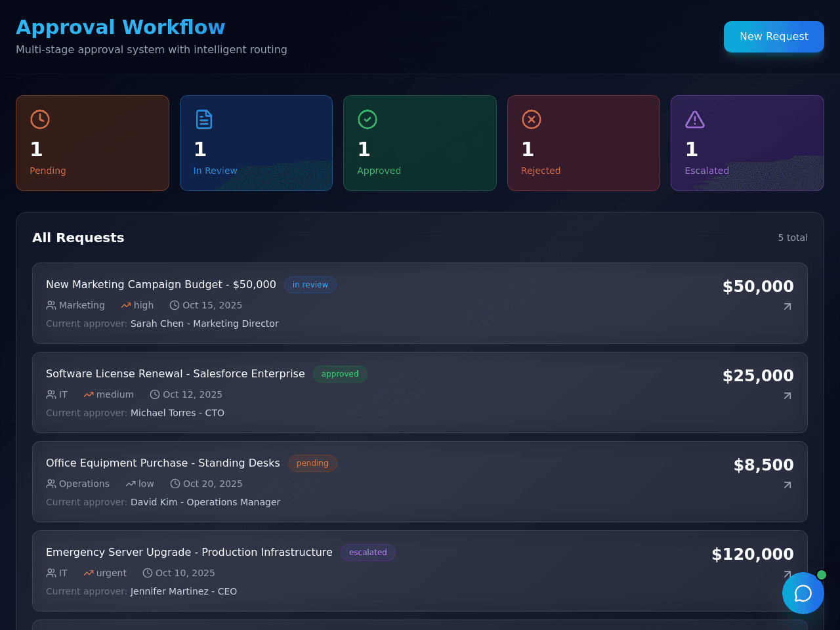840x630 pixels.
Task: Select the Escalated count label
Action: [707, 171]
